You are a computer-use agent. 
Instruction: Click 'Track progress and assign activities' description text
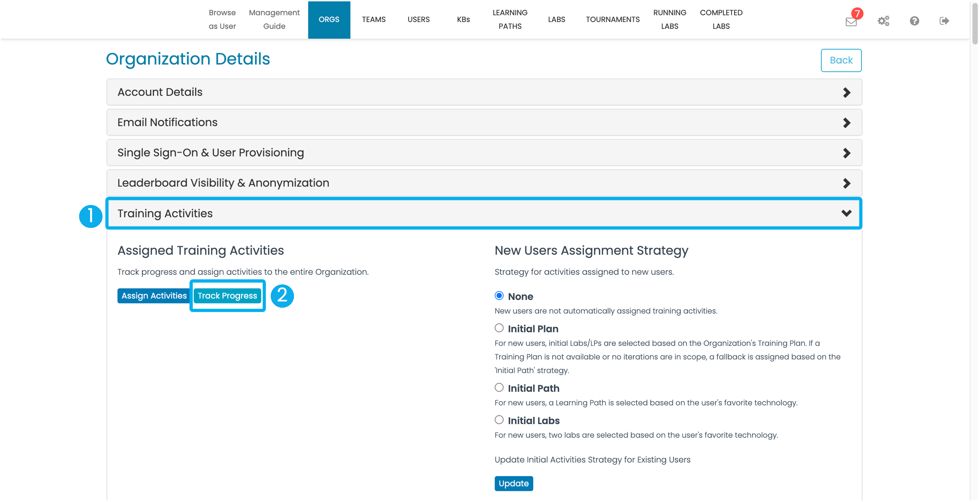pyautogui.click(x=243, y=272)
